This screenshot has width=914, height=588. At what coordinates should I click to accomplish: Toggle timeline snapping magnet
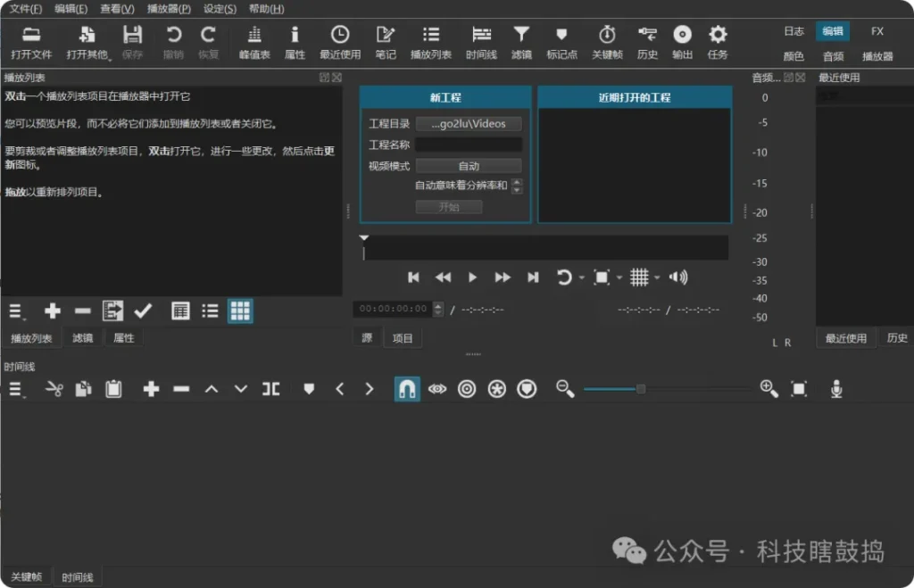coord(407,389)
